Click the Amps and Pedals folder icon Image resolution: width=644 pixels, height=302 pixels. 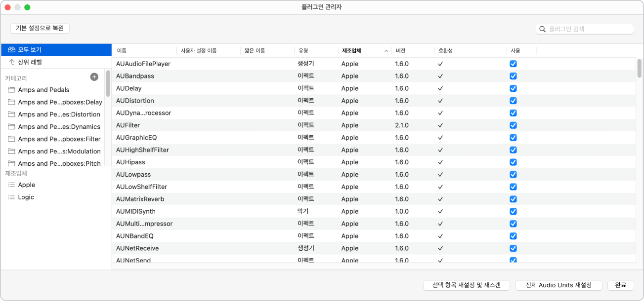click(x=11, y=90)
